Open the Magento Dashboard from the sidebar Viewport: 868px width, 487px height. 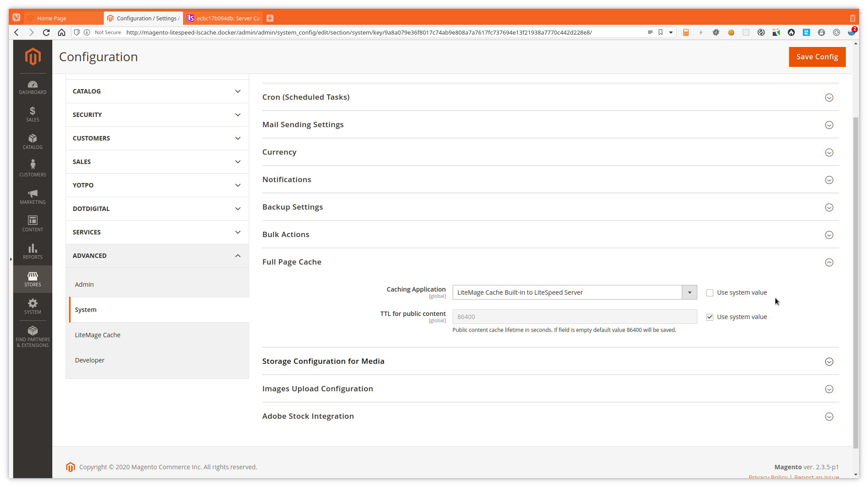(x=32, y=87)
